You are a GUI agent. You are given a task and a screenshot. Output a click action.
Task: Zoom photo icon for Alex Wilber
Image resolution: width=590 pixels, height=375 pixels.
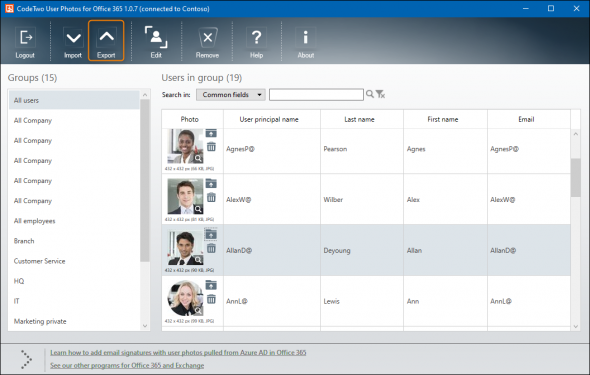tap(198, 209)
